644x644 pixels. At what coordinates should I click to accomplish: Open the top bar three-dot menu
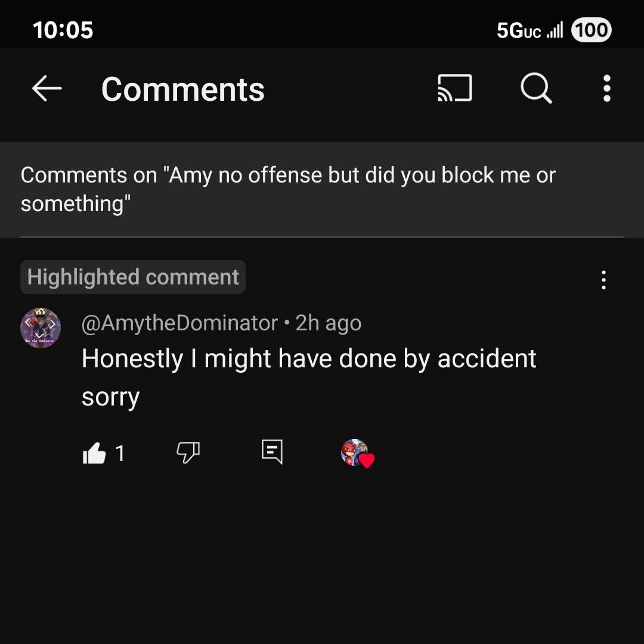click(x=606, y=88)
